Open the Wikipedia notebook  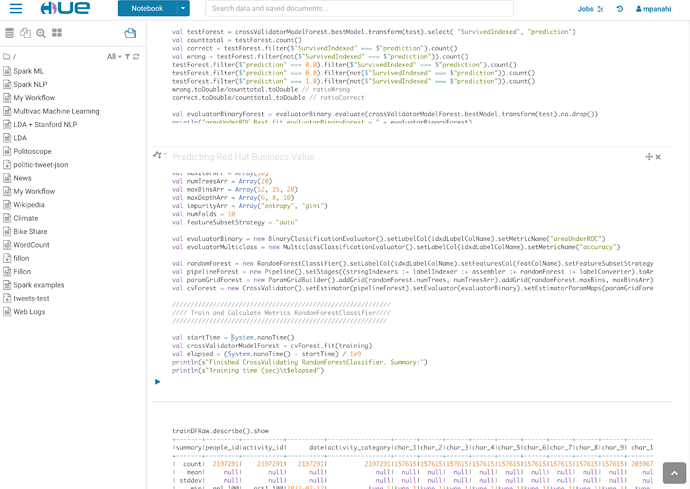[29, 205]
